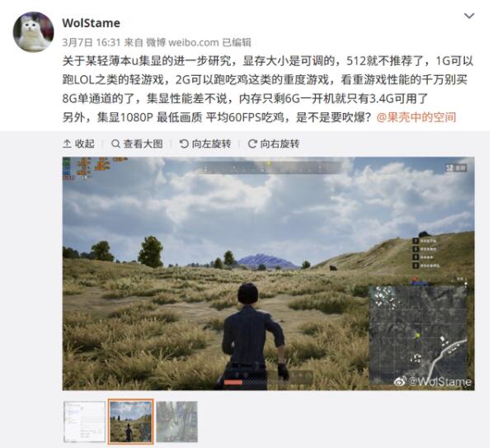498x448 pixels.
Task: Rotate the image right with 向右旋转
Action: 274,144
